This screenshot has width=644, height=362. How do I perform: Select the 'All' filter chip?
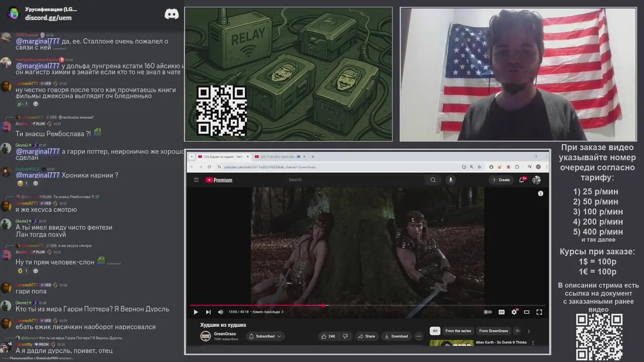coord(435,331)
